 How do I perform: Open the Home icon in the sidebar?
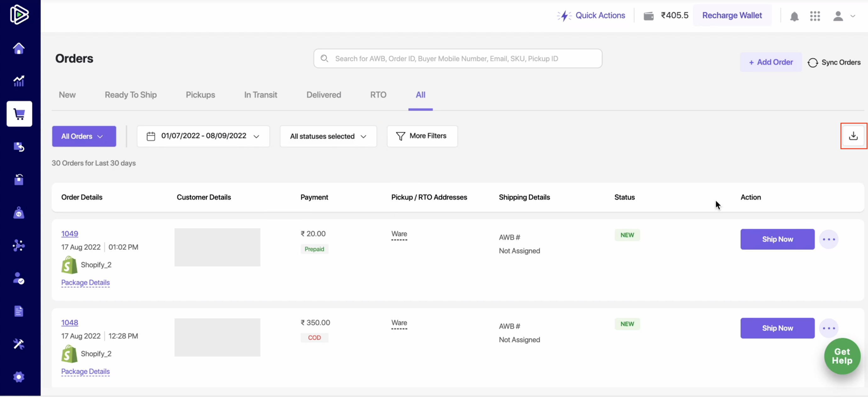click(x=19, y=48)
